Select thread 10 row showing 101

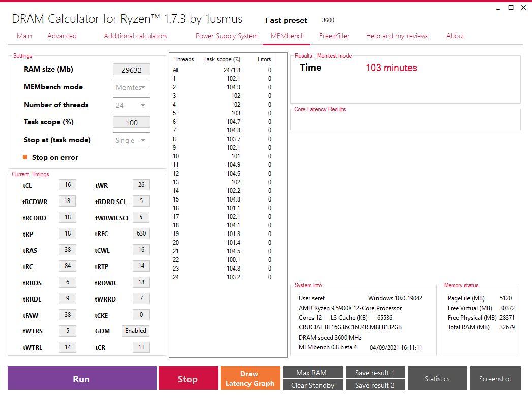tap(222, 156)
